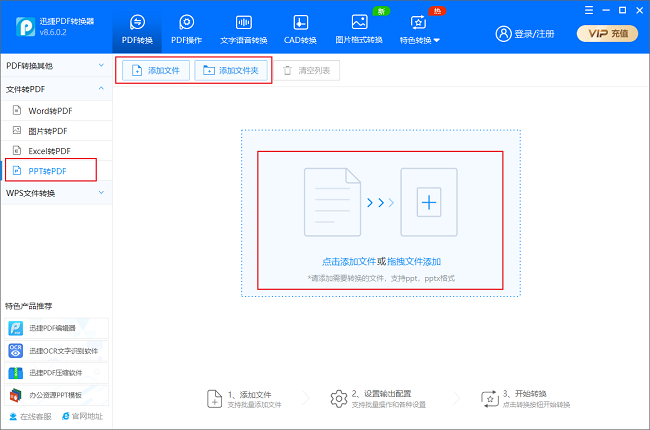Open 办公资源PPT模板 recommendation

tap(56, 395)
